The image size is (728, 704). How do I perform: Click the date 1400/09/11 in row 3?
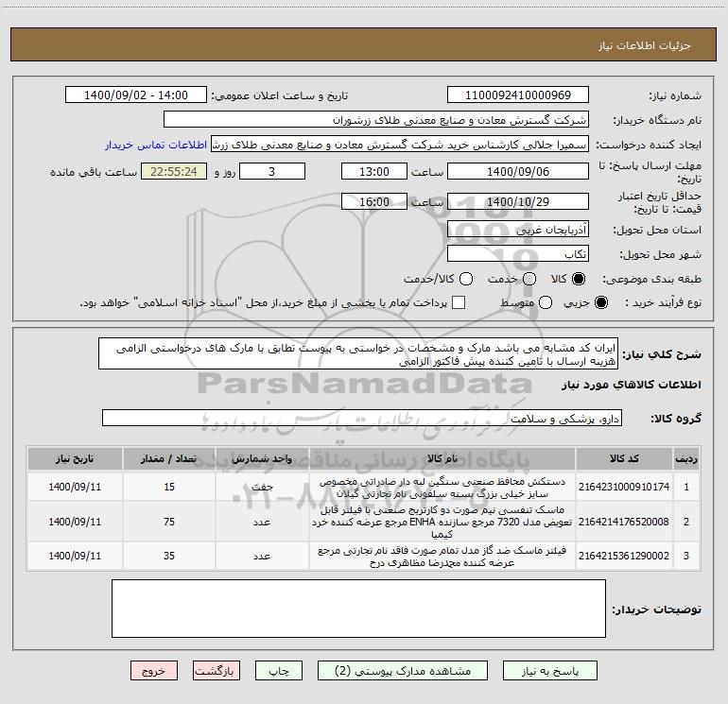point(75,556)
